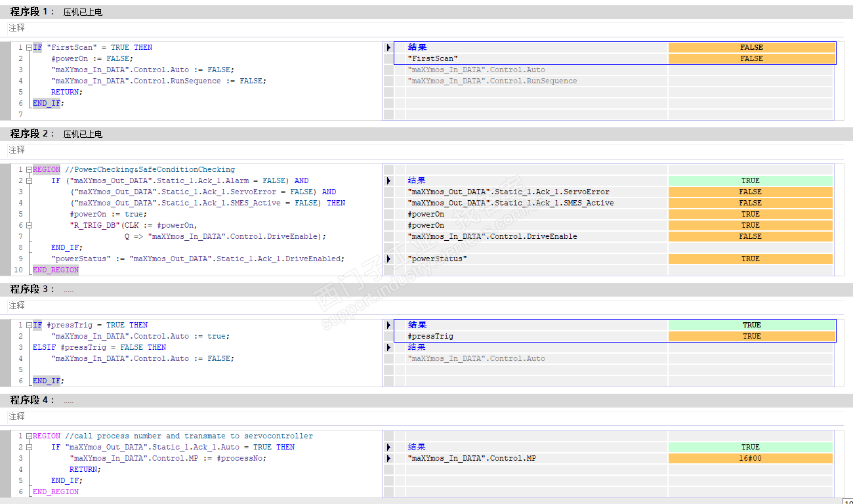Click the arrow beside network 2 结果 row
853x504 pixels.
point(388,180)
